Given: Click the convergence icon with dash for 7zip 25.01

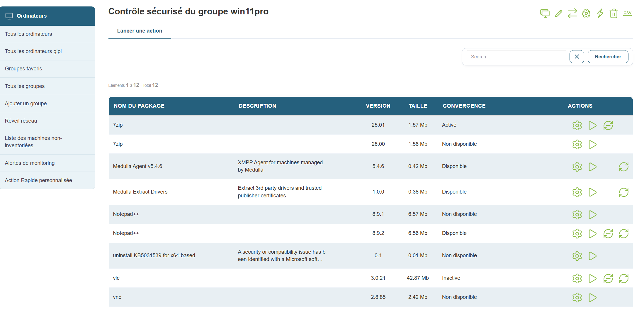Looking at the screenshot, I should 608,125.
